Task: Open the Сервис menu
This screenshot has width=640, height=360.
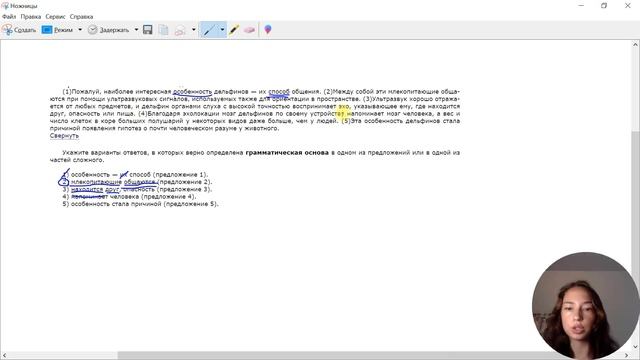Action: 55,17
